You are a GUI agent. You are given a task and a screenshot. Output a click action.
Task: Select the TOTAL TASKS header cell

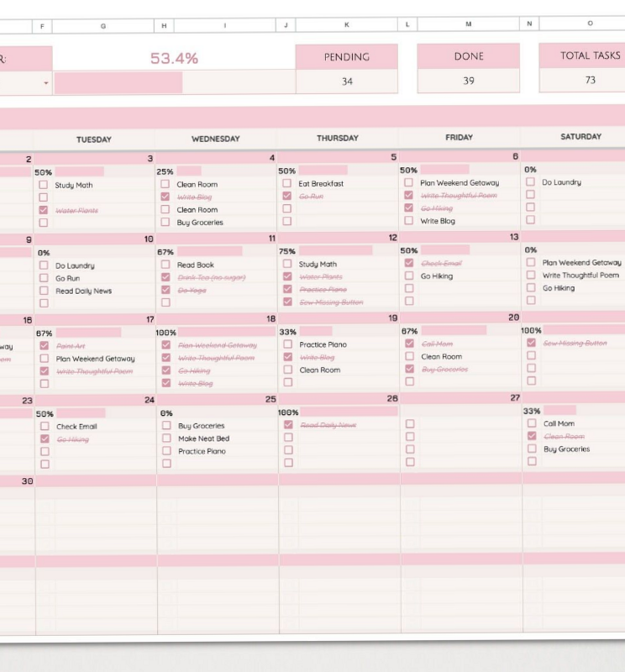pyautogui.click(x=582, y=55)
